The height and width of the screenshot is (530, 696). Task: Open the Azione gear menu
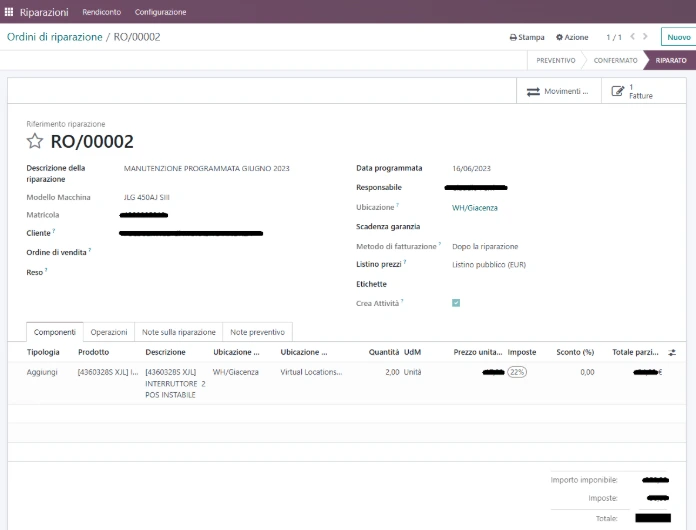point(572,37)
